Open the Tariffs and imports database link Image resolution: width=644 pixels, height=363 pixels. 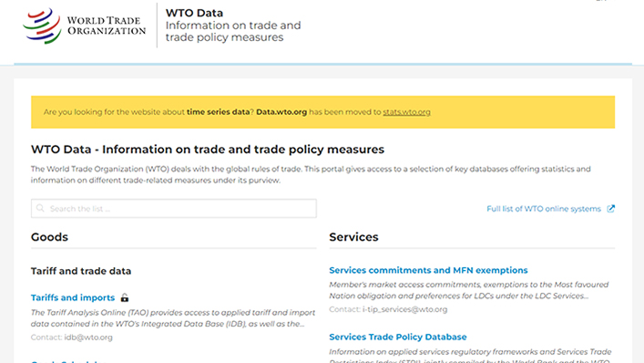click(73, 297)
